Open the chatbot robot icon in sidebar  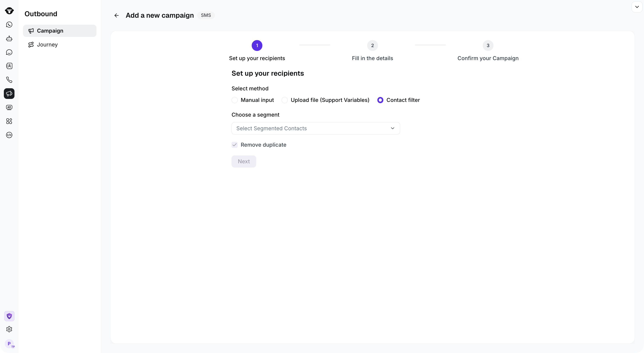[x=9, y=39]
